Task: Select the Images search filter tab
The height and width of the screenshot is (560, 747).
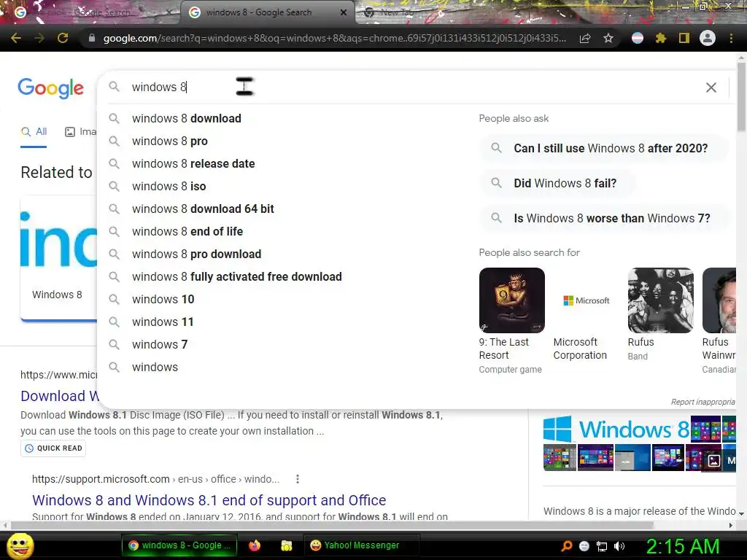Action: click(x=80, y=132)
